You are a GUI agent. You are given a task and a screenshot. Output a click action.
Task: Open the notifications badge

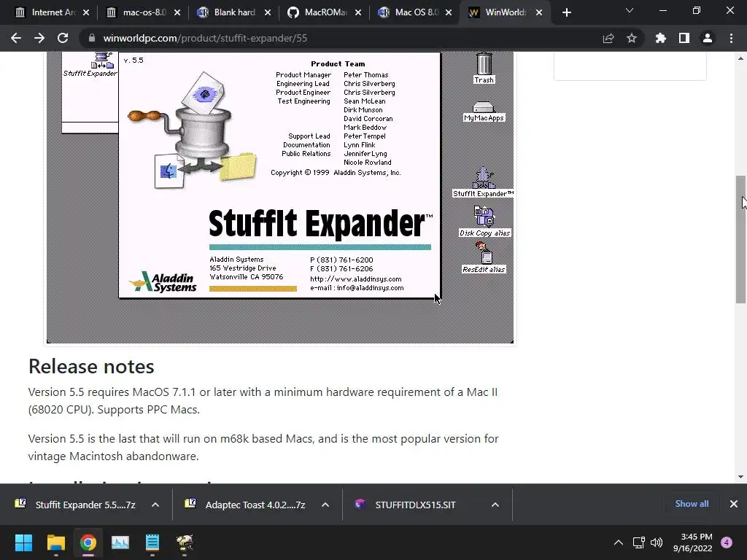(727, 542)
